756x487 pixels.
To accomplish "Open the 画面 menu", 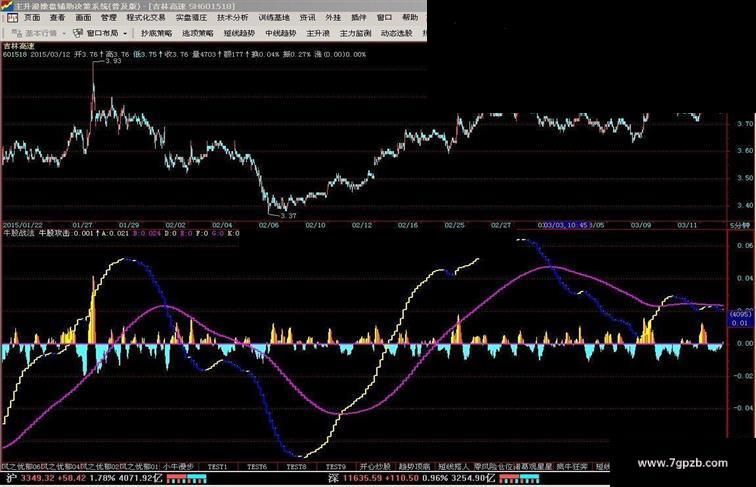I will click(x=83, y=18).
